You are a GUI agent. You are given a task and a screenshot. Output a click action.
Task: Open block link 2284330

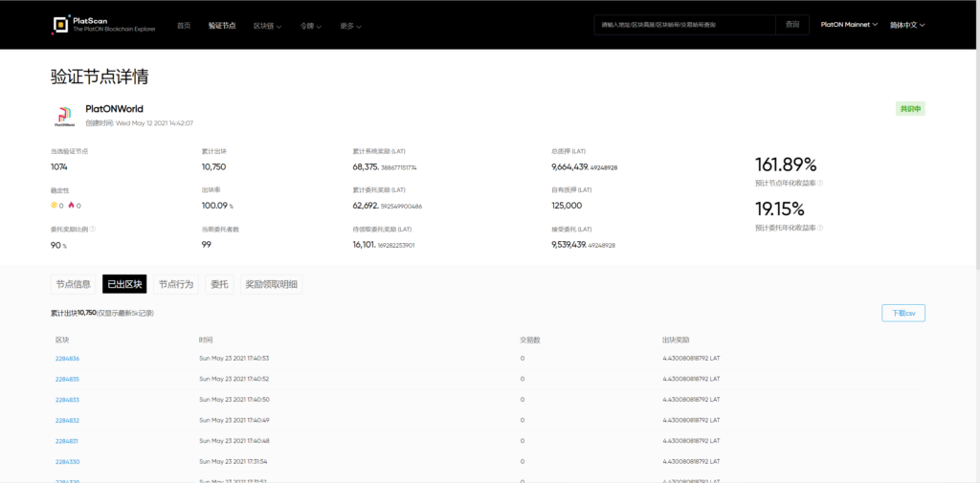pos(68,462)
